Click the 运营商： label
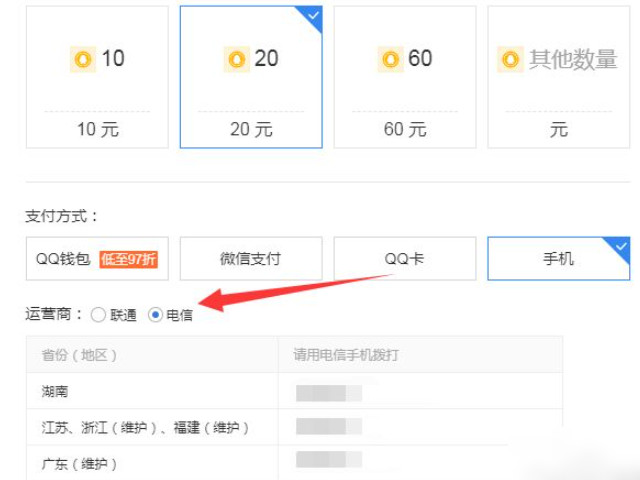Image resolution: width=640 pixels, height=480 pixels. point(54,314)
